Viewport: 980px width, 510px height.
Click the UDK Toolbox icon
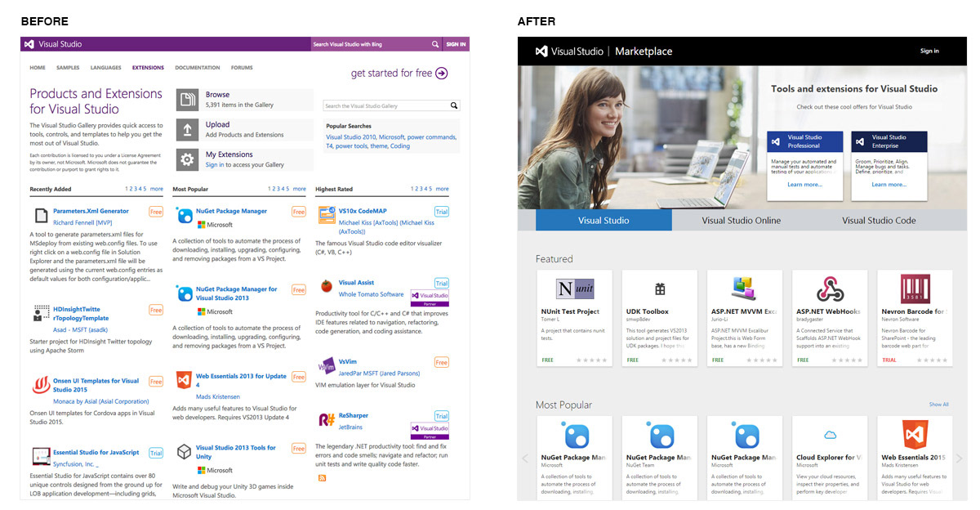(660, 289)
